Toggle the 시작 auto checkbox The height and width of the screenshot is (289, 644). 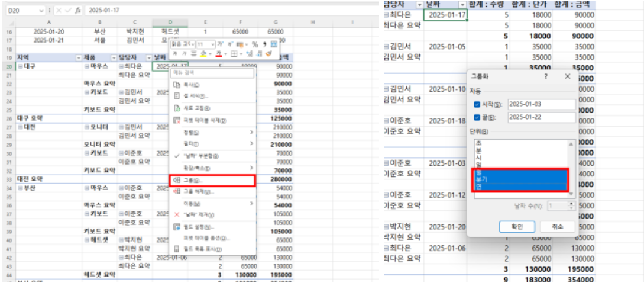pyautogui.click(x=477, y=105)
